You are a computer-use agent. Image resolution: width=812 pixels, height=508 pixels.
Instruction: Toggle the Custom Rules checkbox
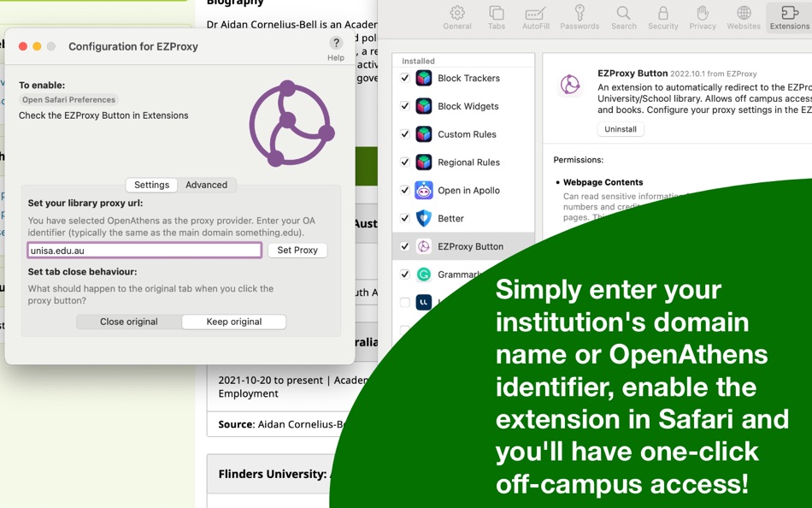tap(405, 133)
